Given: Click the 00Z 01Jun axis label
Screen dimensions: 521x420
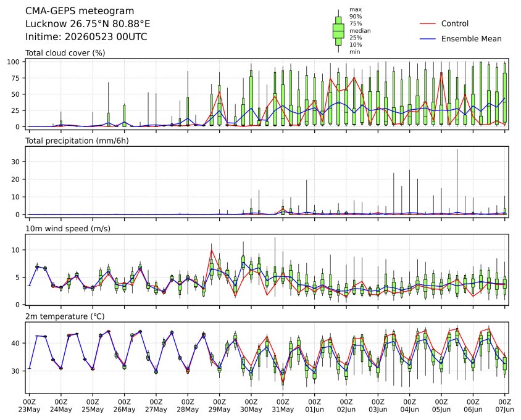Looking at the screenshot, I should [314, 406].
